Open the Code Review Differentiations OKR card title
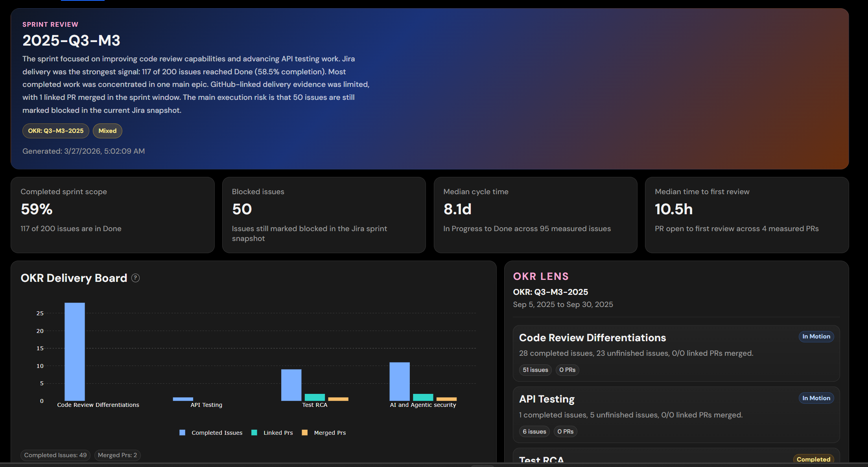The image size is (868, 467). tap(592, 338)
